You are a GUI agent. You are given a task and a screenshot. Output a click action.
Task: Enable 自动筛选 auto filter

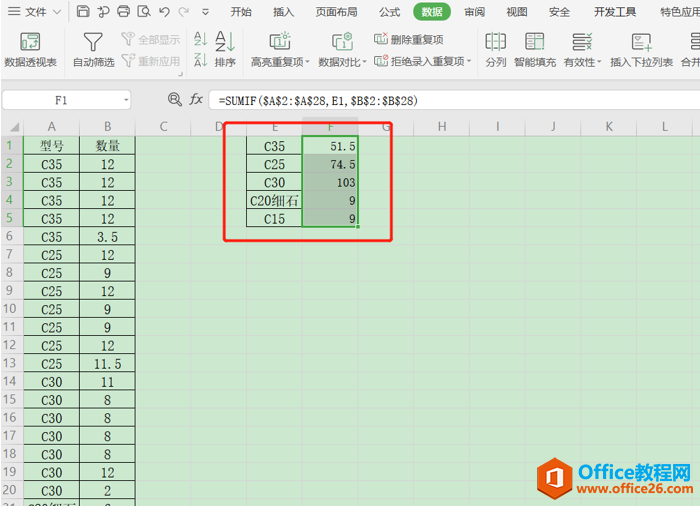pyautogui.click(x=93, y=50)
